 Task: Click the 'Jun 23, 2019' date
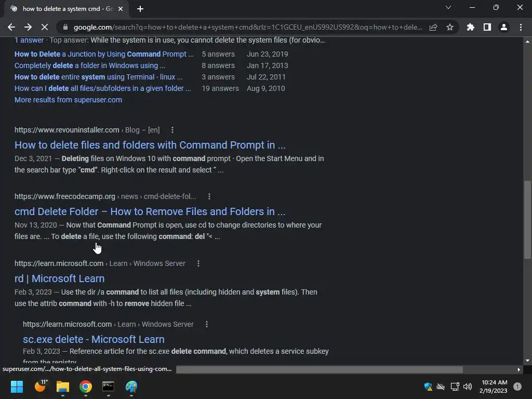[x=268, y=54]
